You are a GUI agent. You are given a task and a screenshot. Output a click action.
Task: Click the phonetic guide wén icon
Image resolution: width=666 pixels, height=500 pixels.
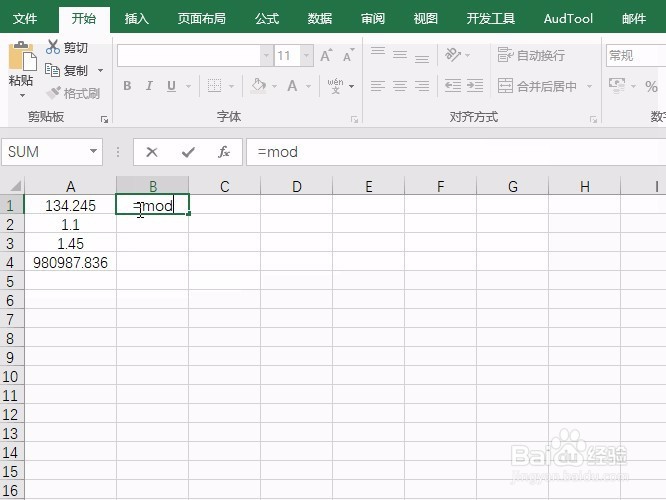pos(336,86)
